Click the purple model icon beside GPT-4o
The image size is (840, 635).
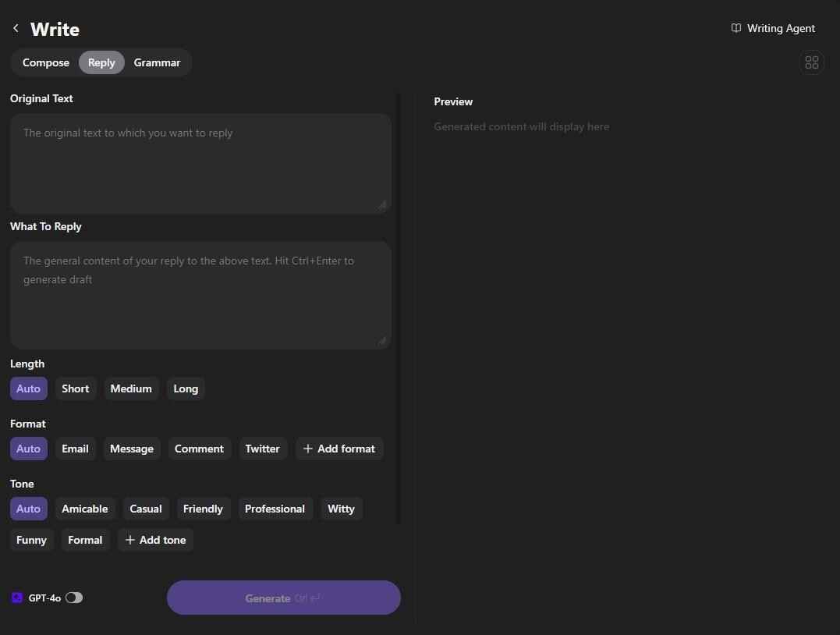pyautogui.click(x=16, y=598)
